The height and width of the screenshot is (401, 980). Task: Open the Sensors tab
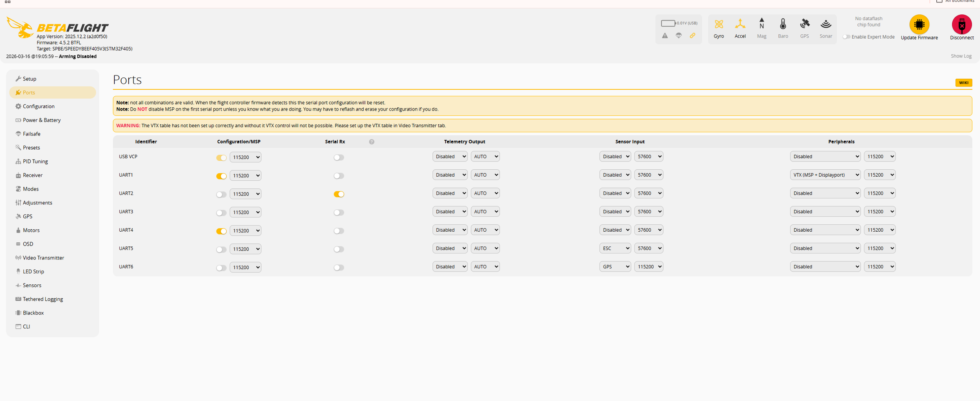click(x=32, y=286)
